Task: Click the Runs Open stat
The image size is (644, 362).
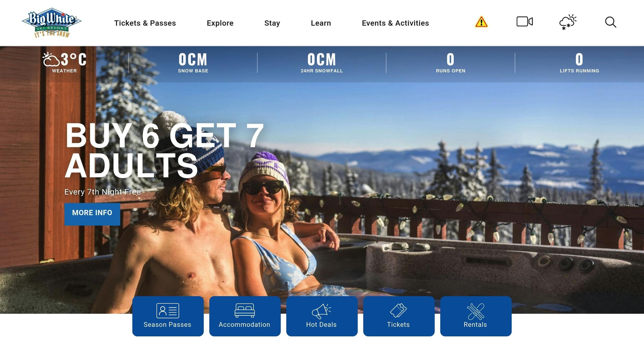Action: pyautogui.click(x=450, y=63)
